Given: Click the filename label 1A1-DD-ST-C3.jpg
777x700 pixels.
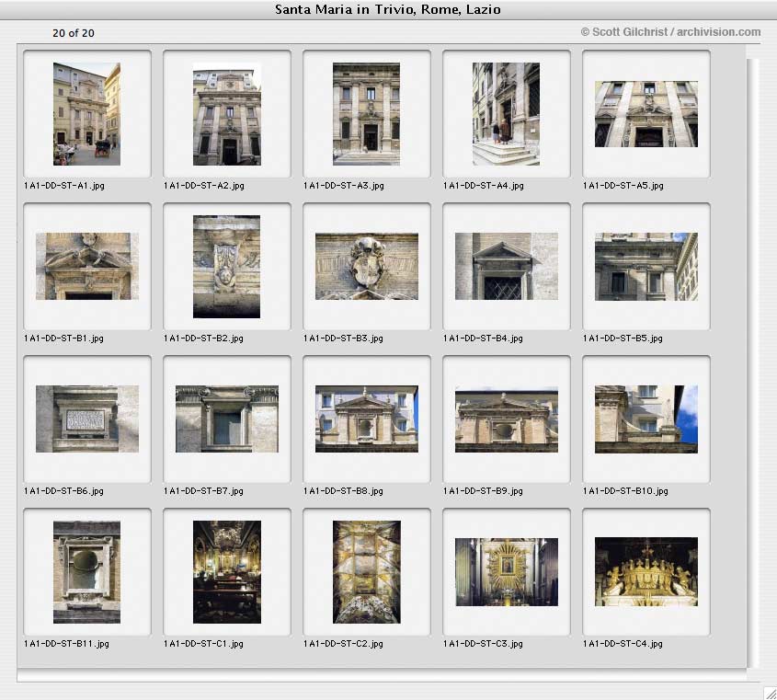Looking at the screenshot, I should [x=483, y=644].
